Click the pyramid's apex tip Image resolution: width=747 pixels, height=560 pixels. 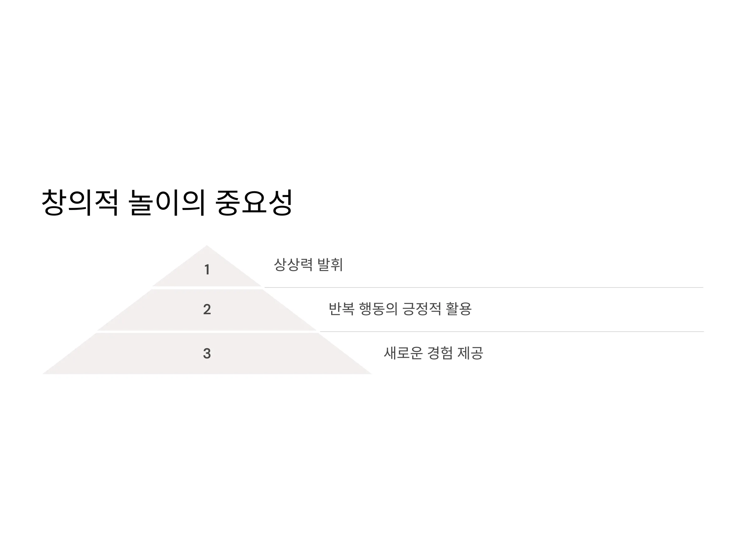[207, 246]
